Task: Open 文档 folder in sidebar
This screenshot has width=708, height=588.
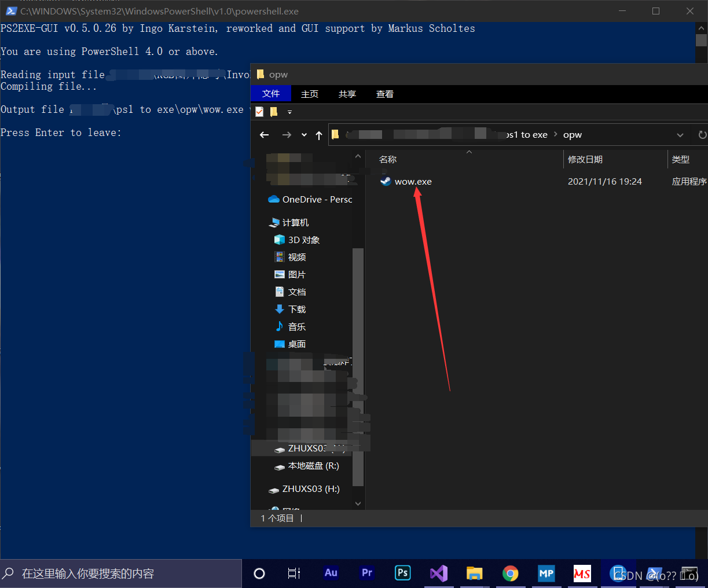Action: click(290, 292)
